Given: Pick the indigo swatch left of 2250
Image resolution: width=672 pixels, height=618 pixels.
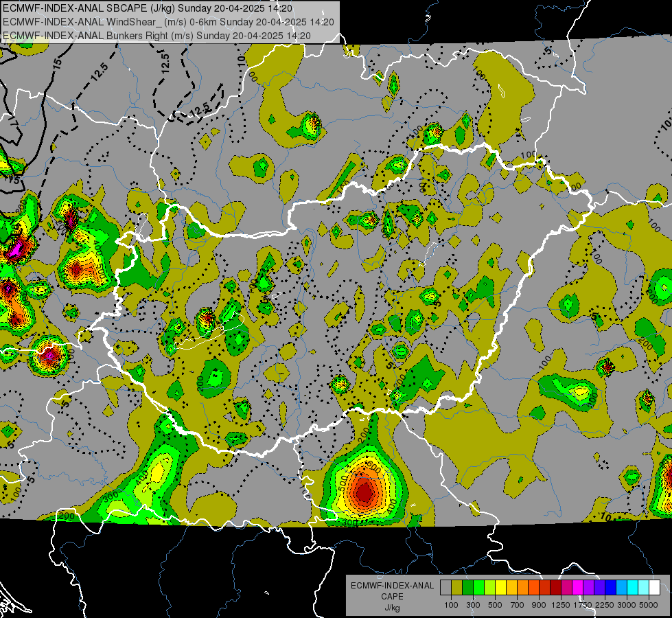Looking at the screenshot, I should point(599,587).
